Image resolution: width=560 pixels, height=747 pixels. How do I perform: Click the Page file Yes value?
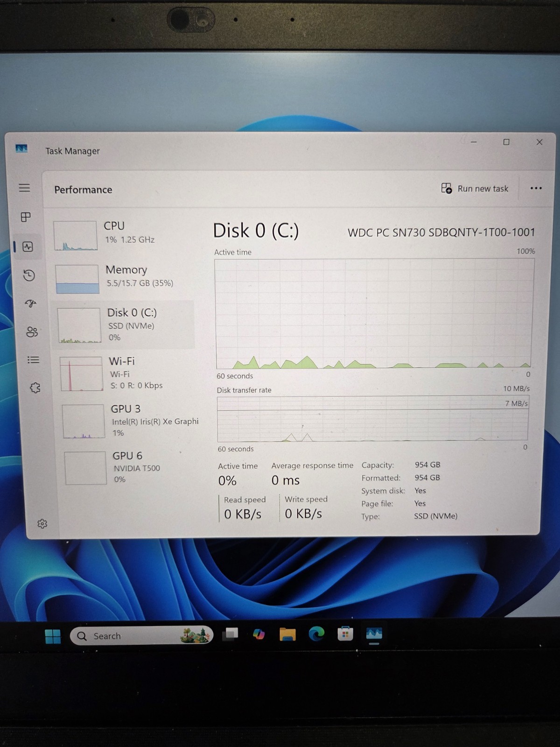pos(420,503)
